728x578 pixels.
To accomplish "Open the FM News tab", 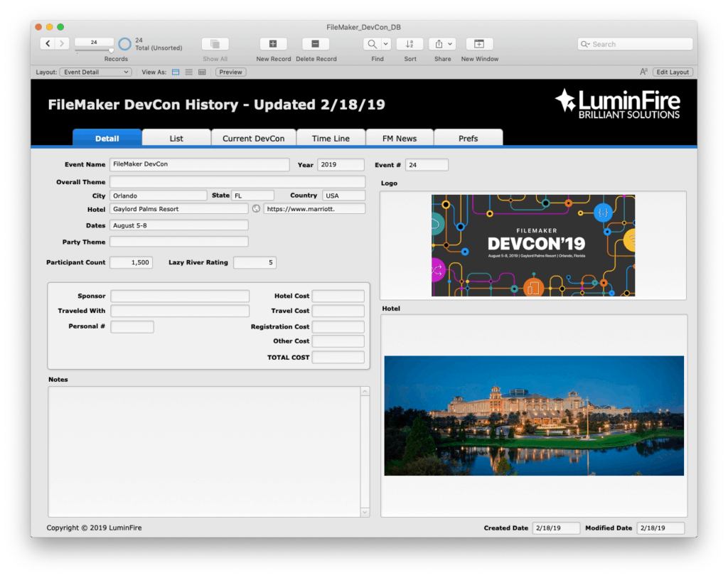I will click(x=399, y=137).
